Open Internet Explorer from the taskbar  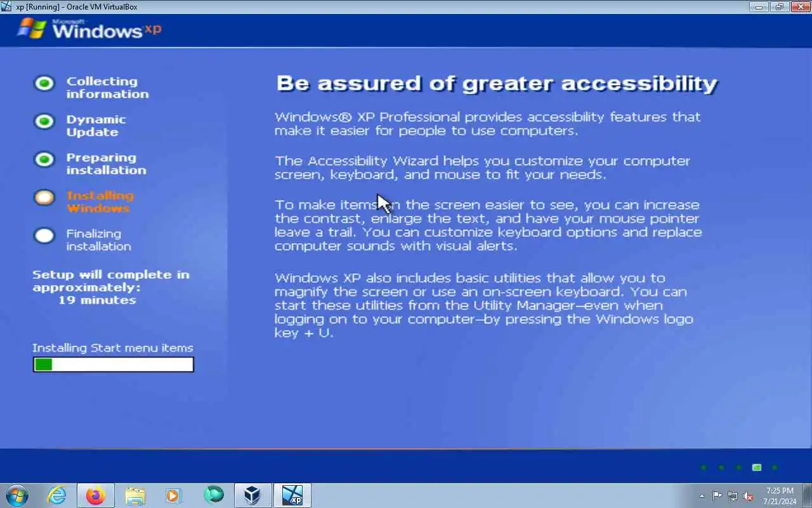tap(57, 495)
